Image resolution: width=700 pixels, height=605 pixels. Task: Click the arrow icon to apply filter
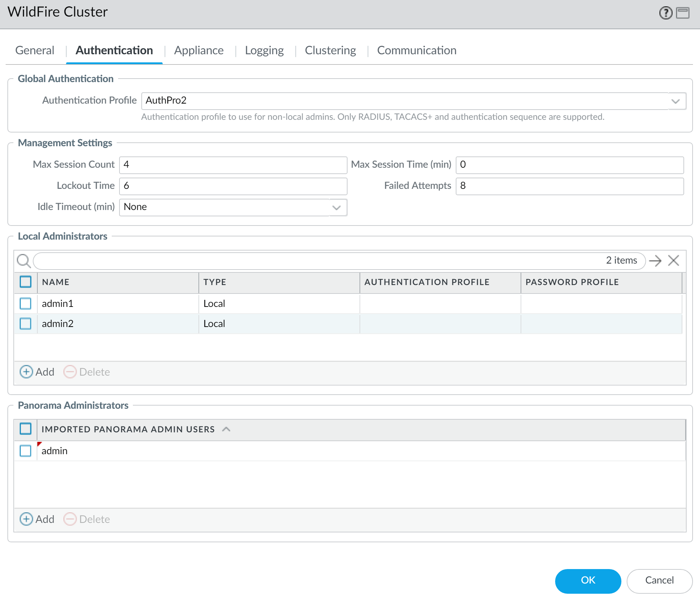click(655, 261)
